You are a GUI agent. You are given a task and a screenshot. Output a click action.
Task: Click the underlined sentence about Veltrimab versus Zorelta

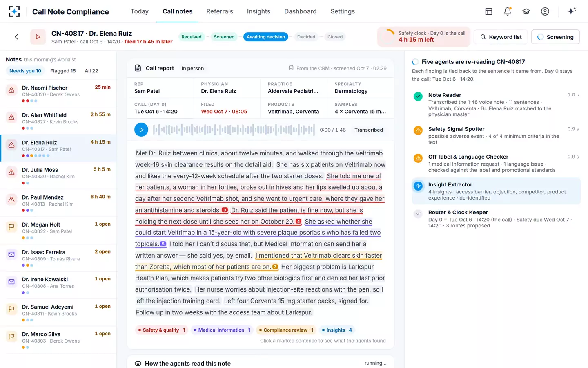pos(258,261)
